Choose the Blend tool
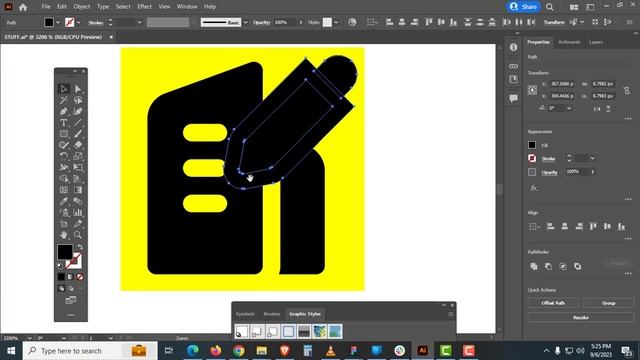 pyautogui.click(x=78, y=201)
